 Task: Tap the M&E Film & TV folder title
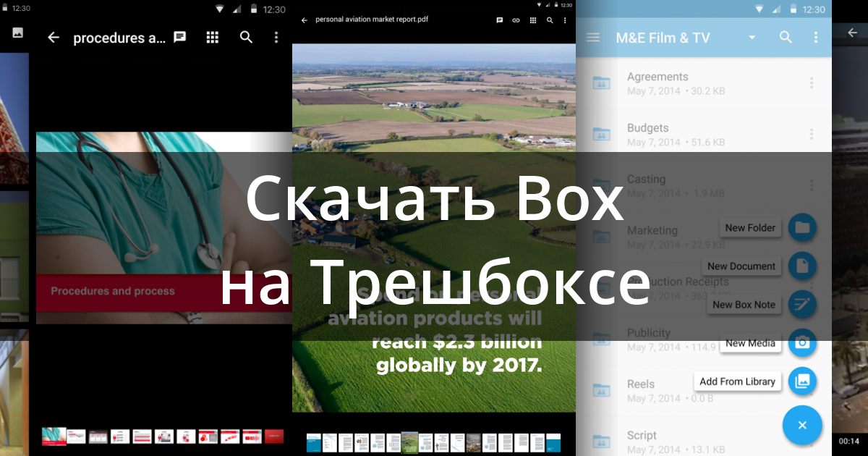[x=663, y=38]
